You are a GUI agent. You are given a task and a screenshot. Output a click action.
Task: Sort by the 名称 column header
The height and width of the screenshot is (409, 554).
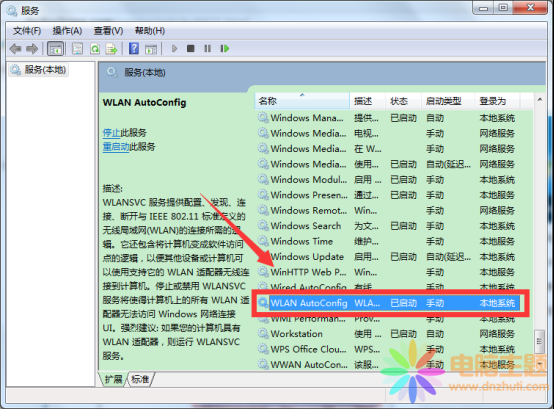pyautogui.click(x=302, y=101)
